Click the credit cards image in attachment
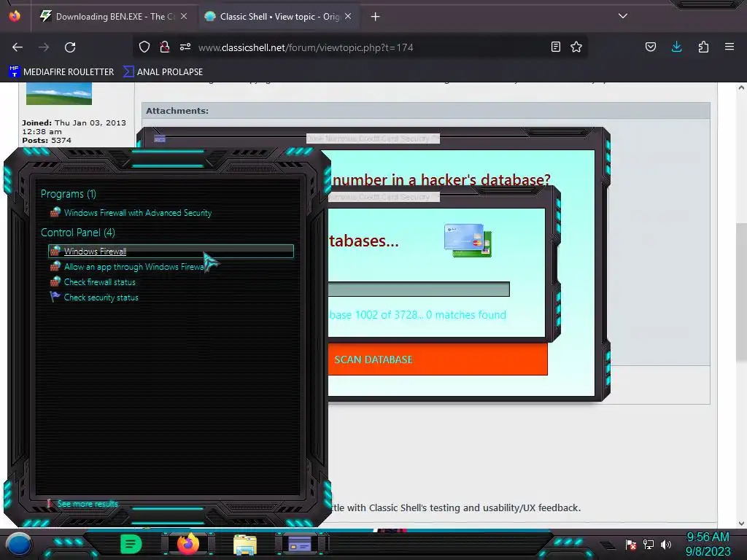This screenshot has width=747, height=560. 468,241
